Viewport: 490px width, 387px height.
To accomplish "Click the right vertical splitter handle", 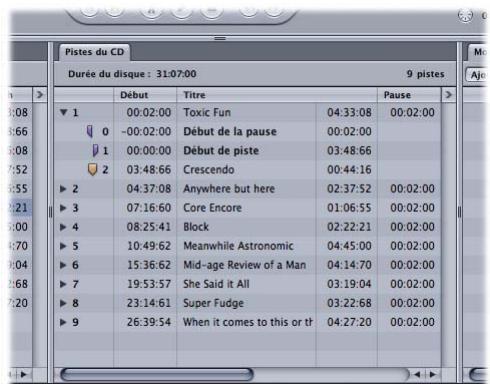I will coord(459,212).
